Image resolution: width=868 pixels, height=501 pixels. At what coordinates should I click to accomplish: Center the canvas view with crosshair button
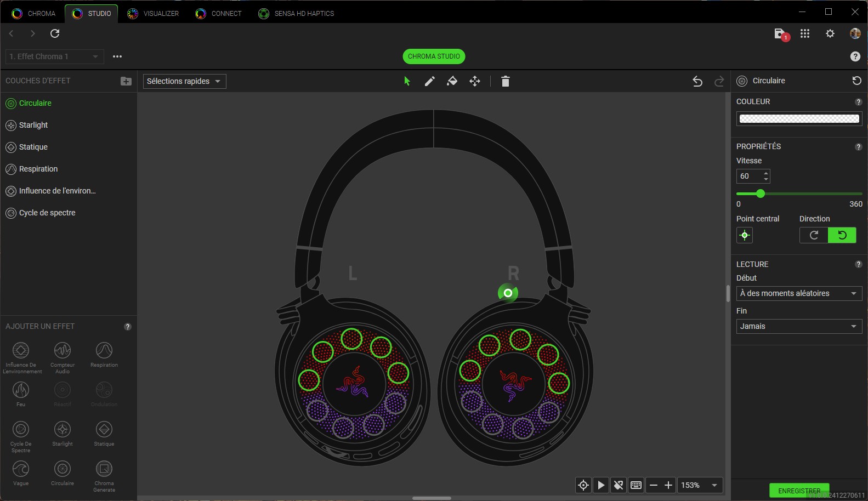click(x=583, y=485)
